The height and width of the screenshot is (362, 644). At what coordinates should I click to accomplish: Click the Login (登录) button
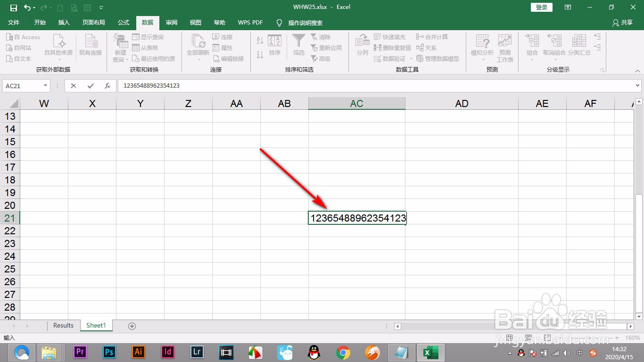click(542, 8)
